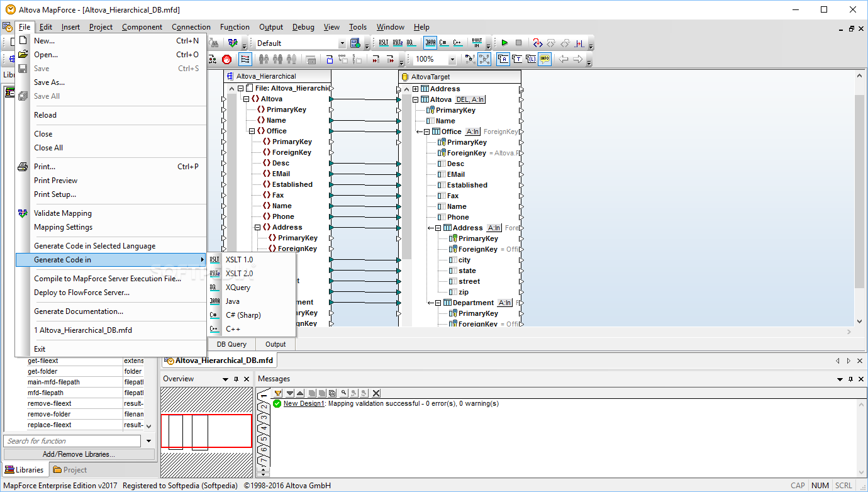
Task: Open the Overview panel options dropdown arrow
Action: [225, 379]
